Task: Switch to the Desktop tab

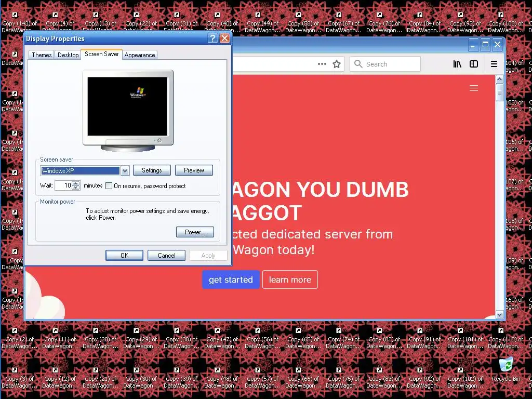Action: (68, 55)
